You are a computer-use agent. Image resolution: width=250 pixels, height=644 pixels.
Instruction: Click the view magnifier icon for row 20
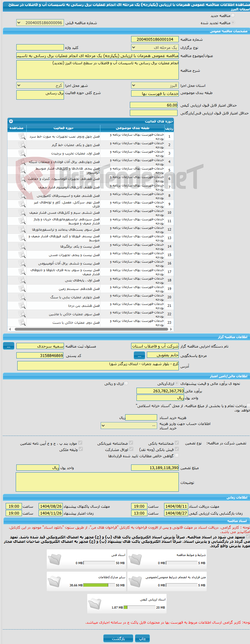(22, 297)
